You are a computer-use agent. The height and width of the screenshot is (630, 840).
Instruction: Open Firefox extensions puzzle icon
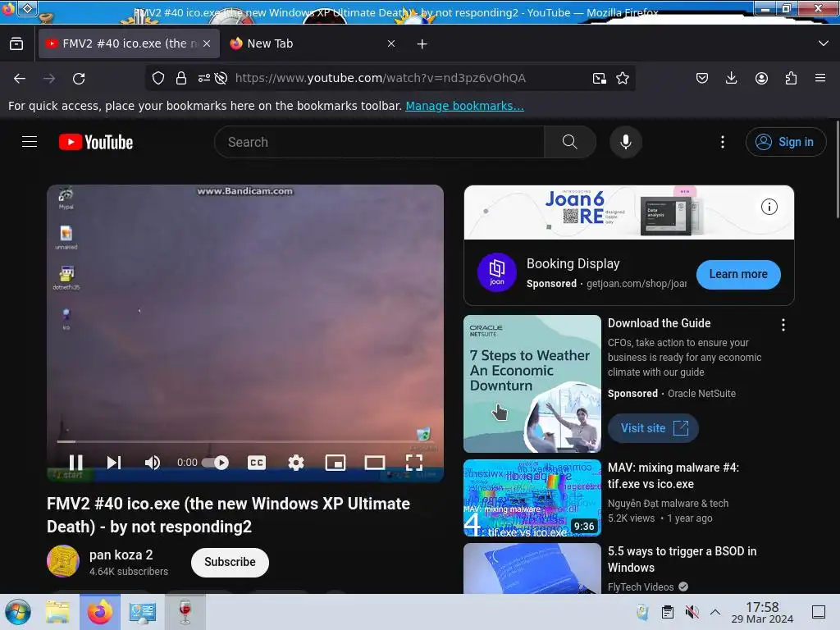pos(791,78)
